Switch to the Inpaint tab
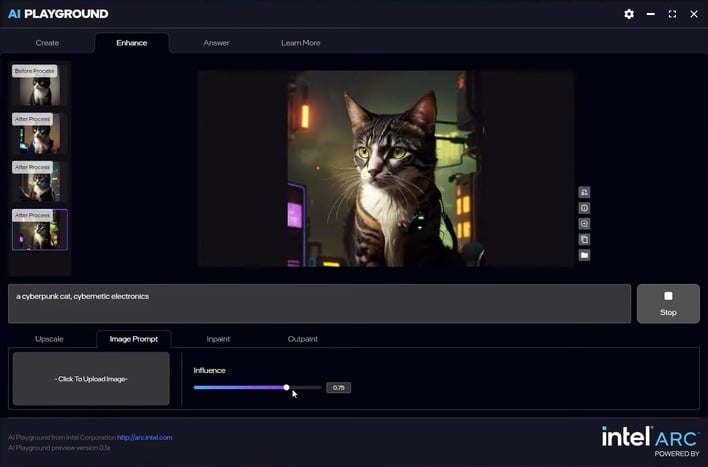Screen dimensions: 708x467 pyautogui.click(x=218, y=339)
